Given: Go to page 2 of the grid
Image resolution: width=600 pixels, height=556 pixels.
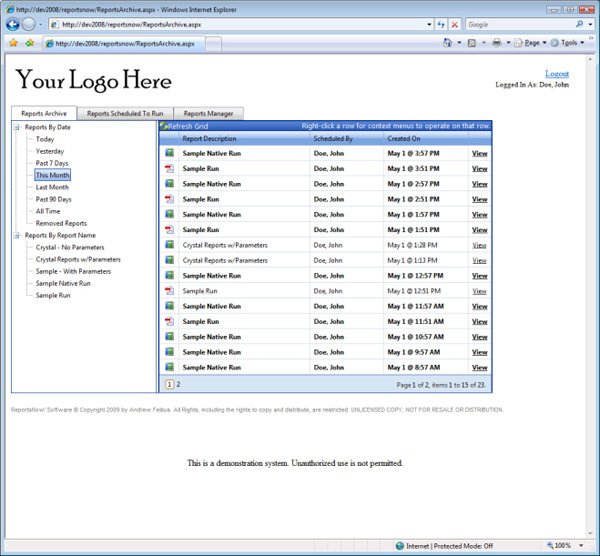Looking at the screenshot, I should 178,384.
